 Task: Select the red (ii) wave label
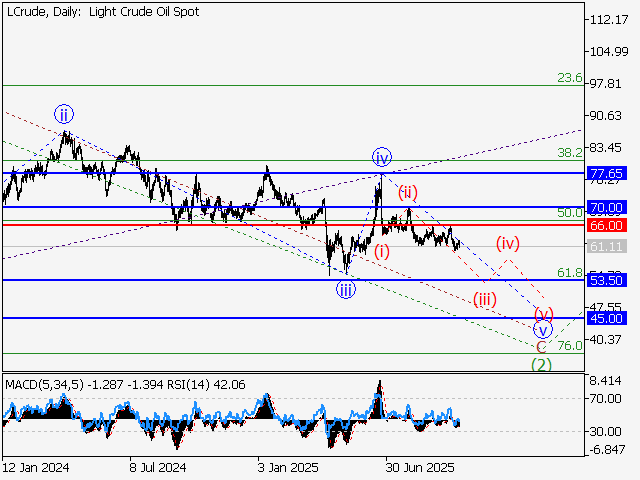coord(408,191)
